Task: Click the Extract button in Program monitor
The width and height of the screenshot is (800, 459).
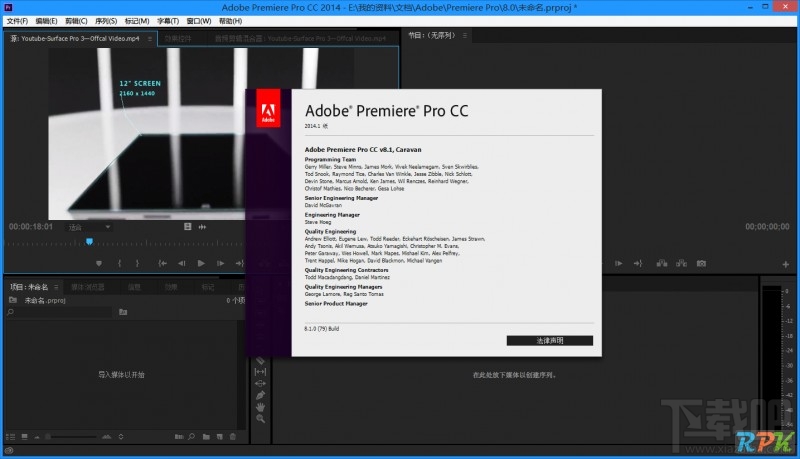Action: coord(681,263)
